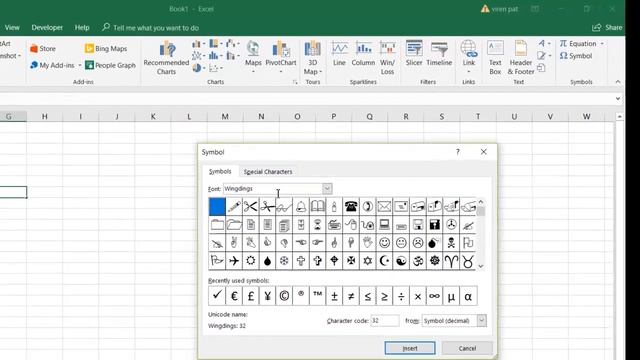640x360 pixels.
Task: Open the Link dropdown arrow
Action: 469,72
